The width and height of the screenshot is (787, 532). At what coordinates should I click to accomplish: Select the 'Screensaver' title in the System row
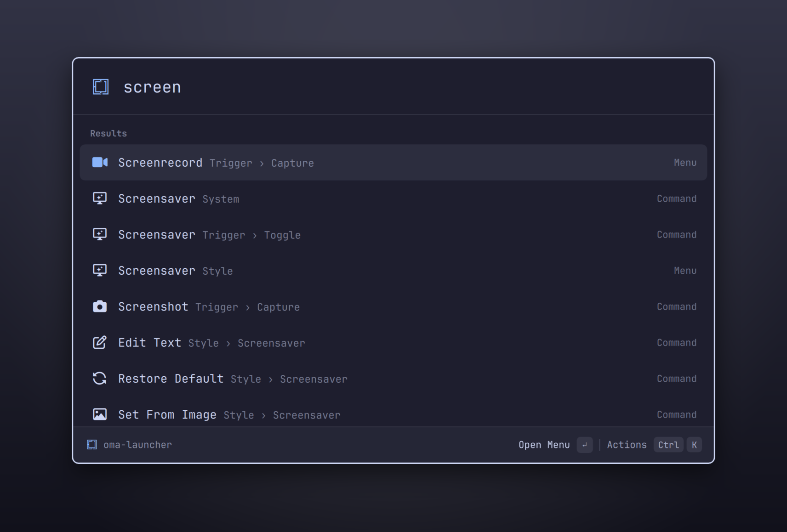pyautogui.click(x=157, y=198)
